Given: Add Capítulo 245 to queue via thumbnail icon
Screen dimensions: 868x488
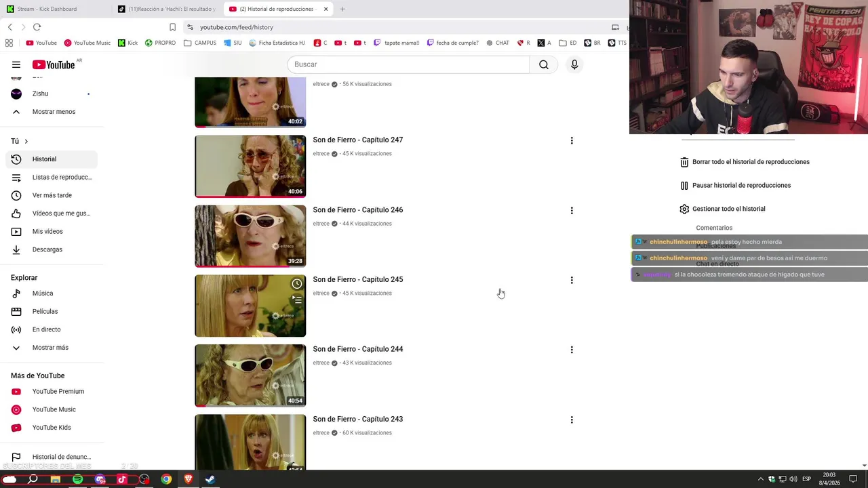Looking at the screenshot, I should [297, 299].
